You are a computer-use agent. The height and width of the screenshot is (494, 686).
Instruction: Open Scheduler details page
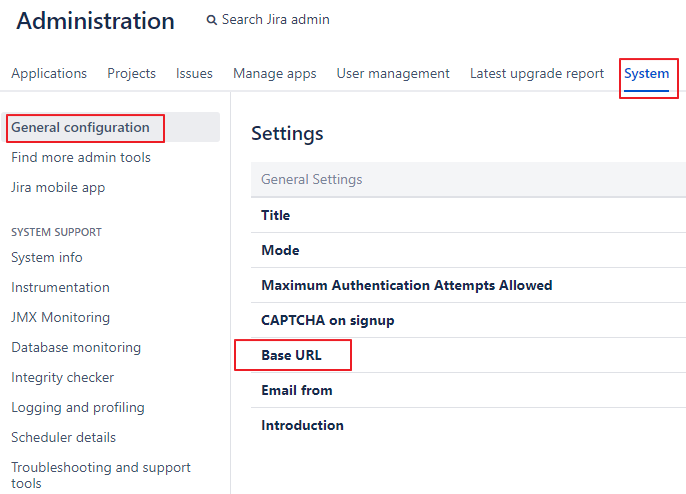pos(63,437)
